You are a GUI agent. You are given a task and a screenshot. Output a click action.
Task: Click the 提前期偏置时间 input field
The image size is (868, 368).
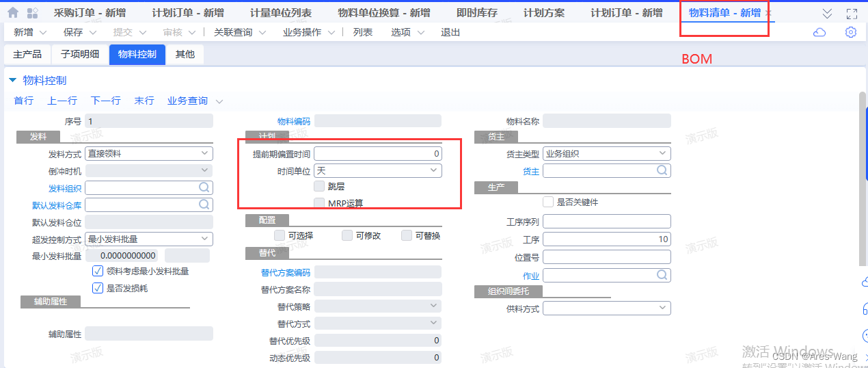tap(378, 154)
